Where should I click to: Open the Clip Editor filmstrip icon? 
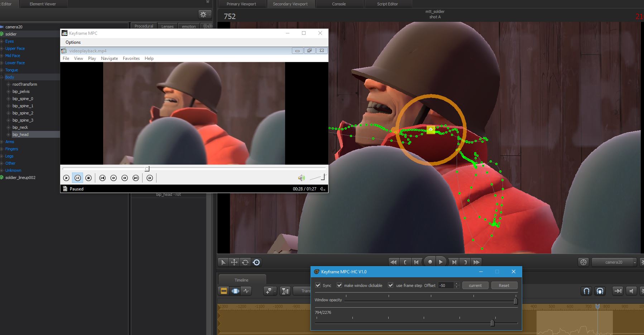click(224, 291)
